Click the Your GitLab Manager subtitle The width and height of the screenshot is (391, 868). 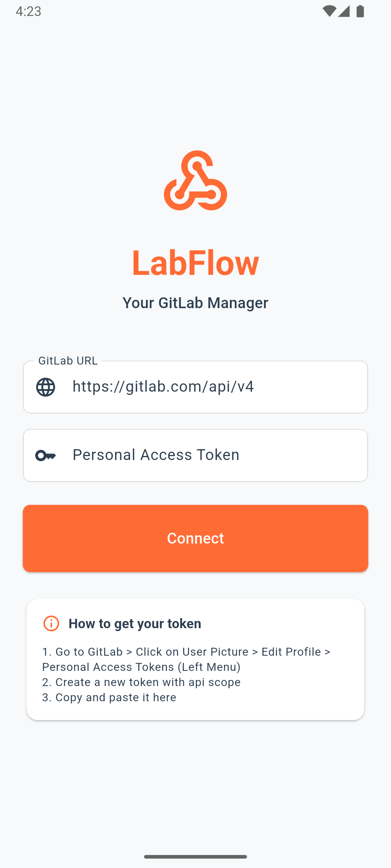[x=195, y=303]
